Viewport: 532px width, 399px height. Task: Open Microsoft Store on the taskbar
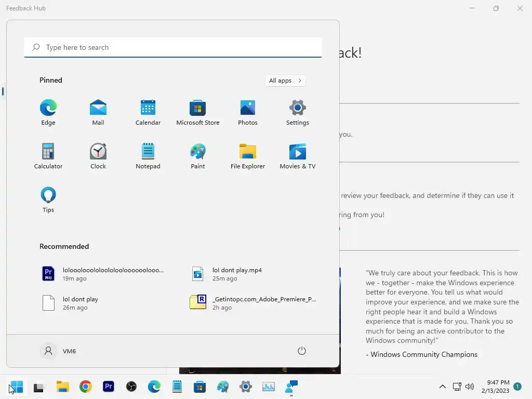(x=199, y=387)
